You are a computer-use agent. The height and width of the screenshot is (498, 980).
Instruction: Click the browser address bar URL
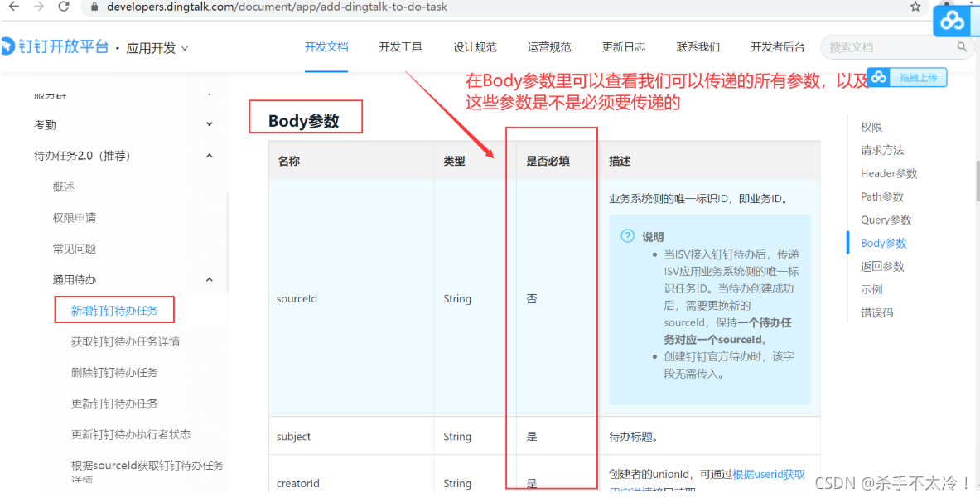pos(277,7)
